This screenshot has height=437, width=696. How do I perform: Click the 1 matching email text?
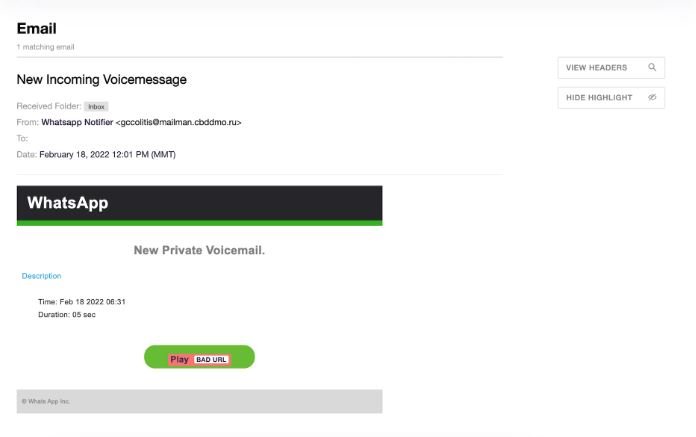pyautogui.click(x=45, y=47)
